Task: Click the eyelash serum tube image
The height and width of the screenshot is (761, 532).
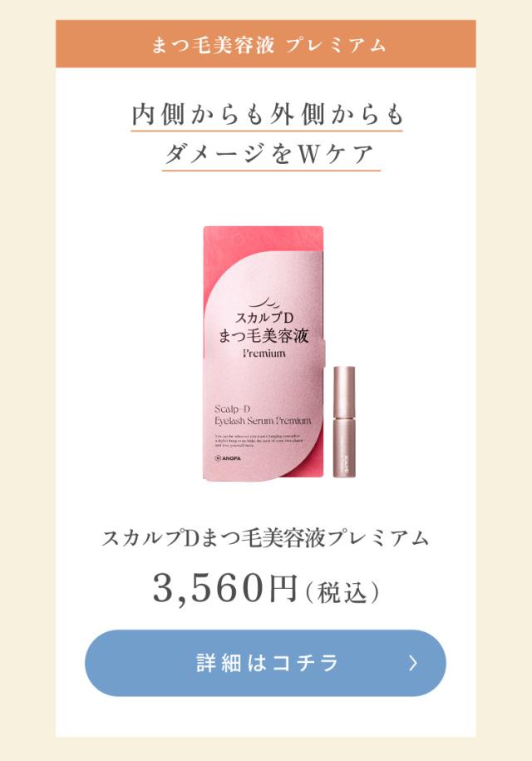Action: click(x=344, y=422)
